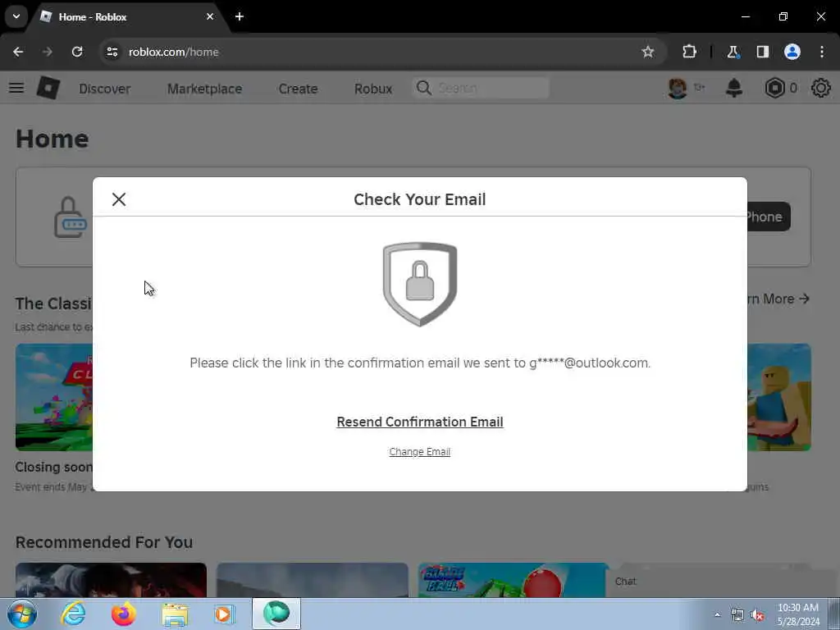Click Resend Confirmation Email link
This screenshot has height=630, width=840.
tap(419, 422)
